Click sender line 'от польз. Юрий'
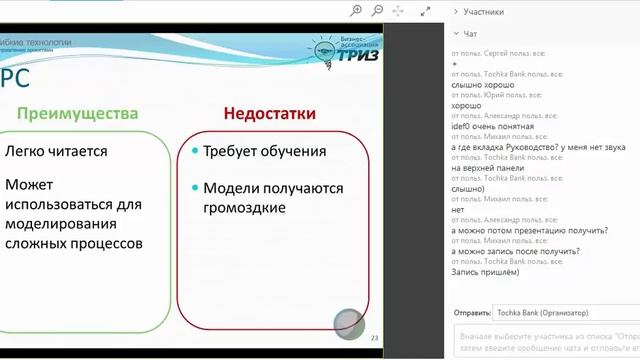640x360 pixels. (x=496, y=95)
